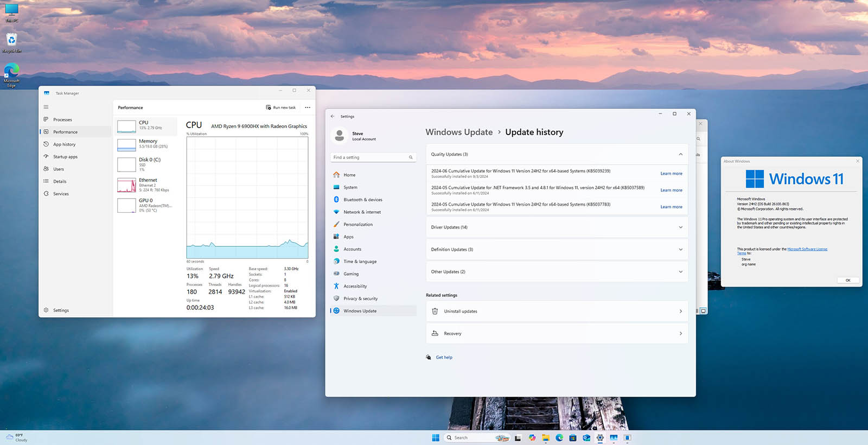Select Ethernet performance item
The image size is (868, 445).
pyautogui.click(x=146, y=185)
